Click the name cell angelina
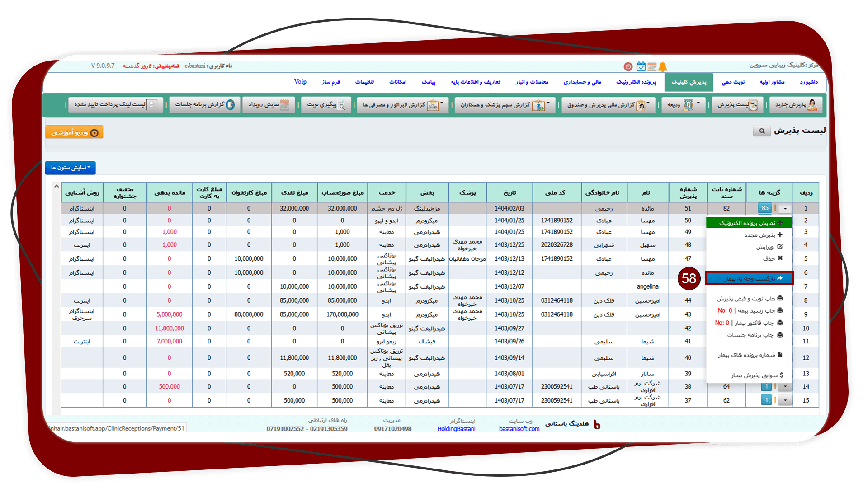 pyautogui.click(x=648, y=286)
